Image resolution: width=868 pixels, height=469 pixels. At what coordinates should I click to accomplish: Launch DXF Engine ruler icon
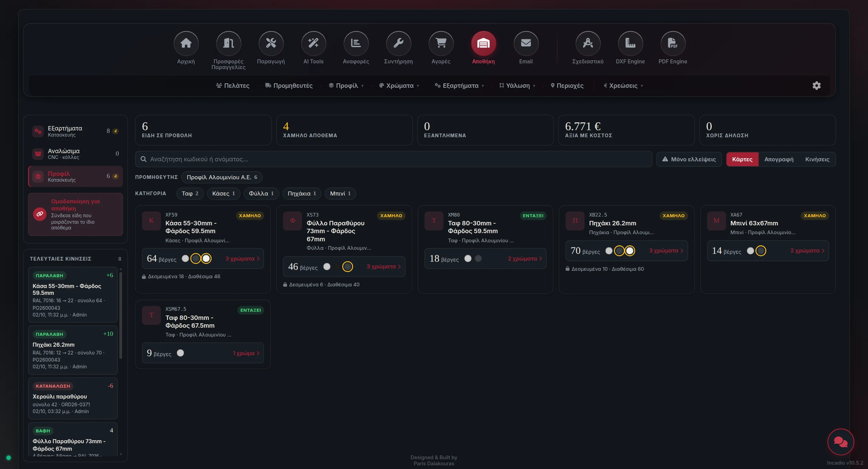pyautogui.click(x=630, y=43)
